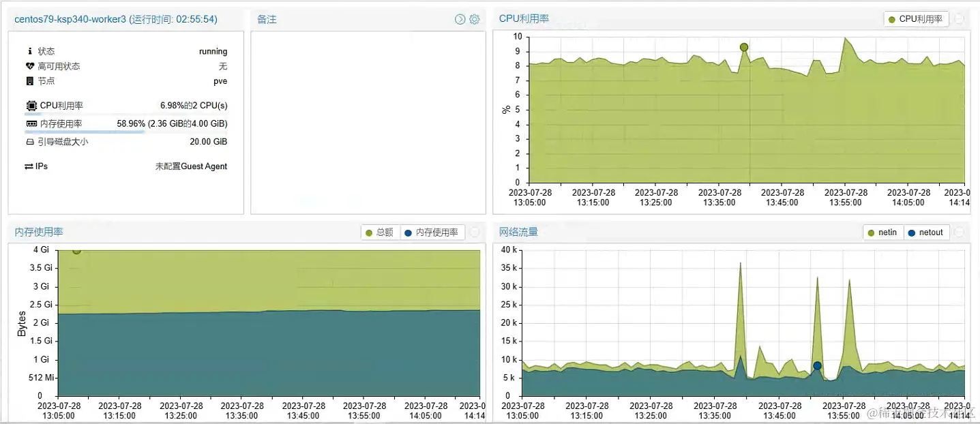Collapse the 备注 notes panel with arrow icon
The height and width of the screenshot is (424, 980).
click(460, 20)
